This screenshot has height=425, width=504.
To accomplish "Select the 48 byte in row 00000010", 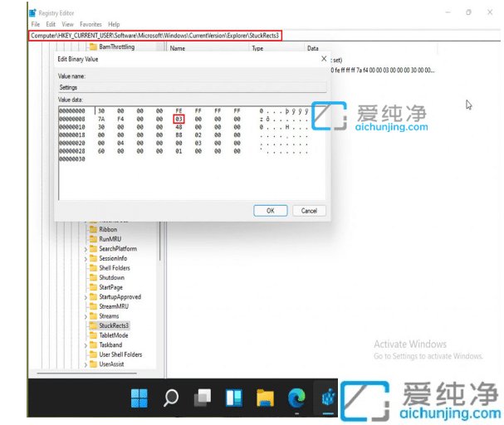I will tap(179, 127).
